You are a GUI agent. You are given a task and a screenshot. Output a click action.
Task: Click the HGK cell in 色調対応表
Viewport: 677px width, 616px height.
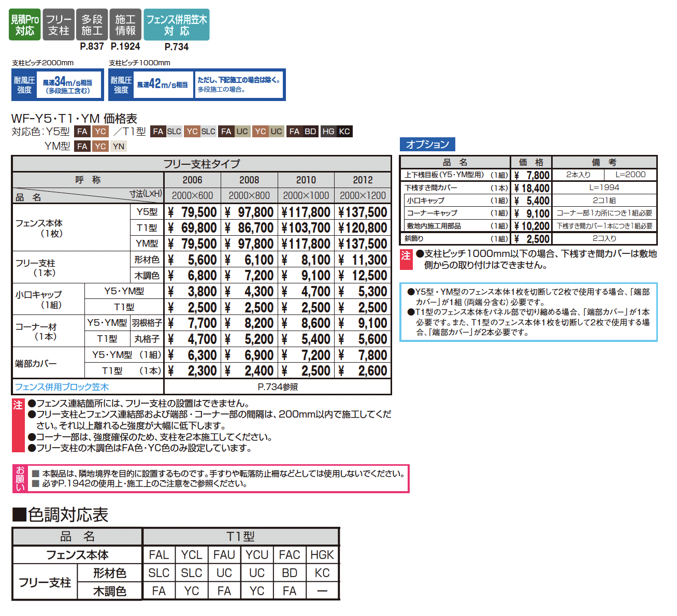[x=322, y=555]
